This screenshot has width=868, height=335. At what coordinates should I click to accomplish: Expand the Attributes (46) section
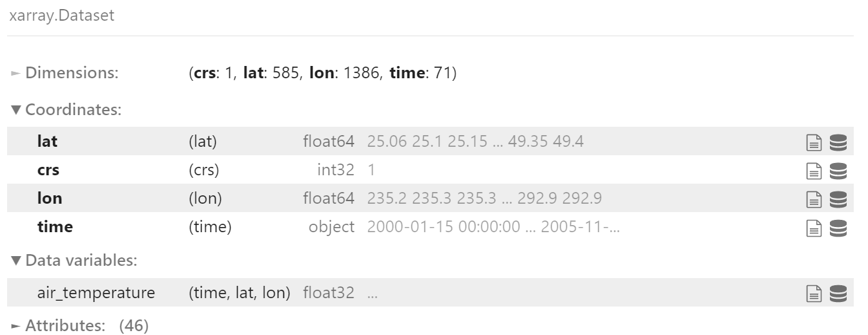[79, 326]
